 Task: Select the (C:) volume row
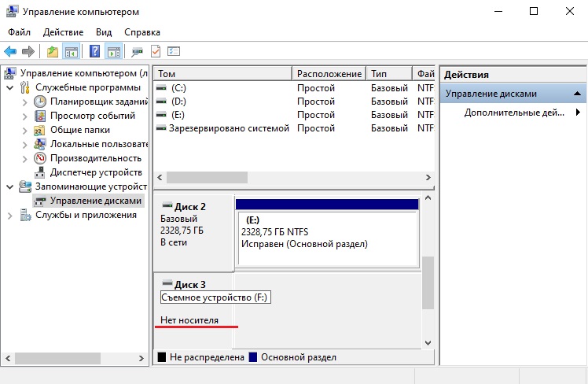click(294, 88)
